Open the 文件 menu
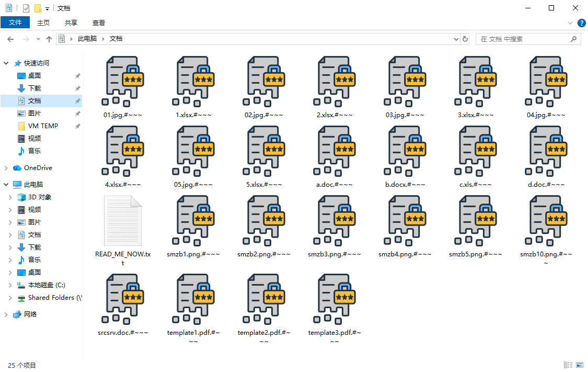588x372 pixels. (x=15, y=22)
